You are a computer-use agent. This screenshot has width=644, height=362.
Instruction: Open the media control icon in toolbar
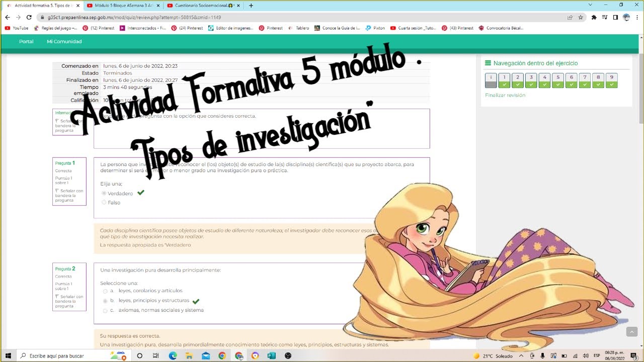(x=605, y=17)
